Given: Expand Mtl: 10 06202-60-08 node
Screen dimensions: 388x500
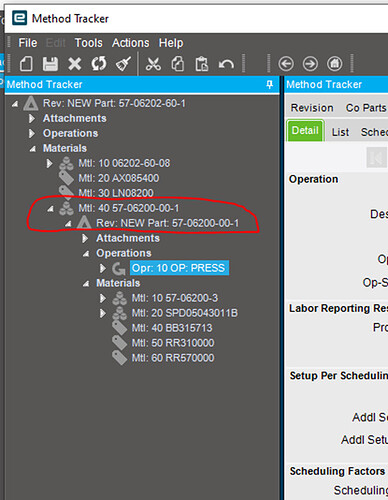Looking at the screenshot, I should point(49,163).
